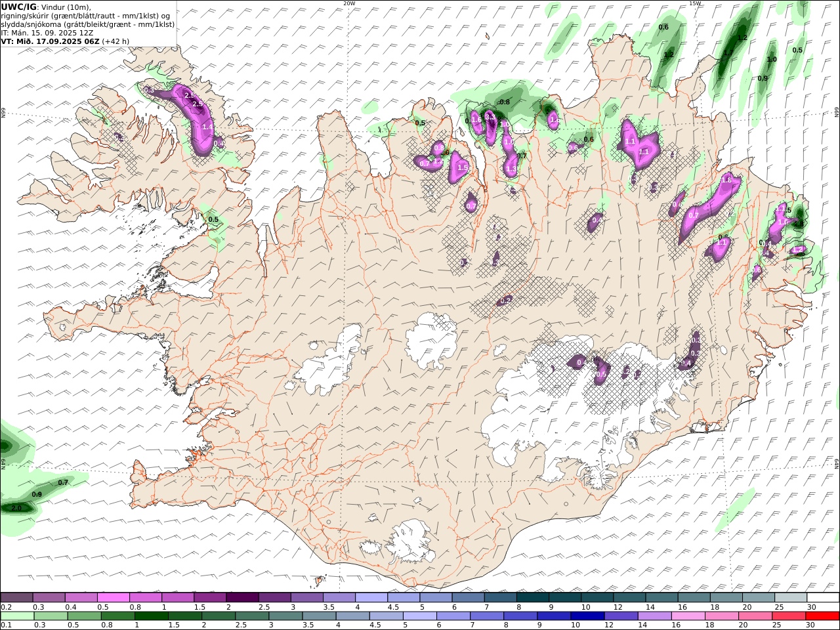Click the 30 label under the lower scale
The height and width of the screenshot is (630, 840).
click(811, 625)
